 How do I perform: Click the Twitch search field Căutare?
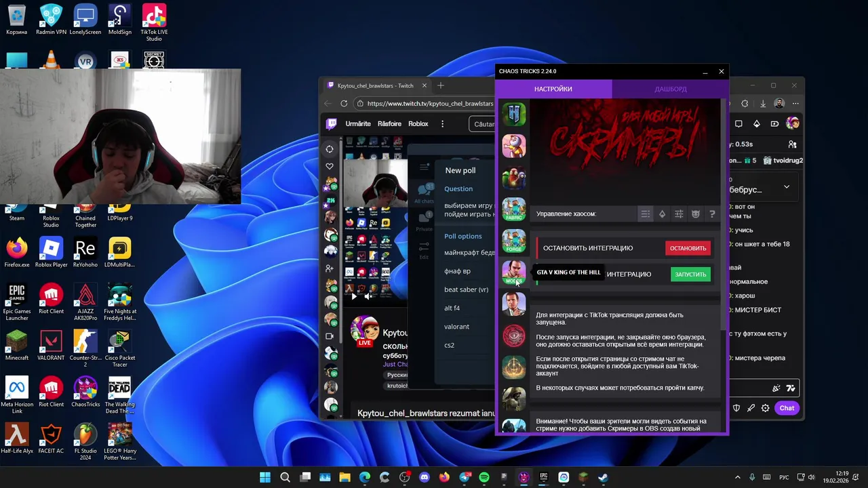482,124
